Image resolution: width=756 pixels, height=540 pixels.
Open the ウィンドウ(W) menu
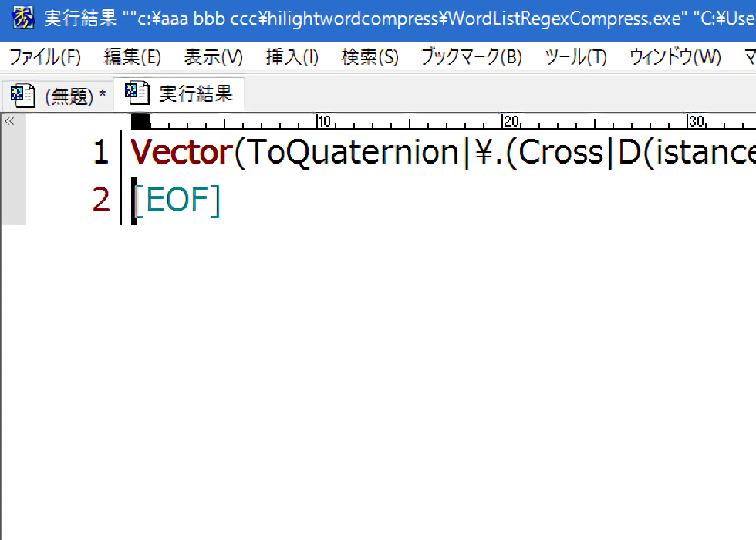tap(674, 57)
